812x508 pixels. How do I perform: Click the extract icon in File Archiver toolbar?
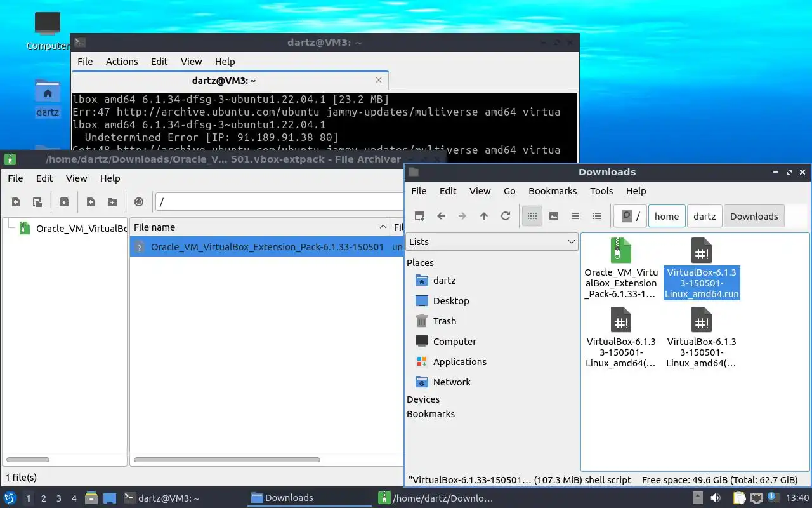point(64,202)
